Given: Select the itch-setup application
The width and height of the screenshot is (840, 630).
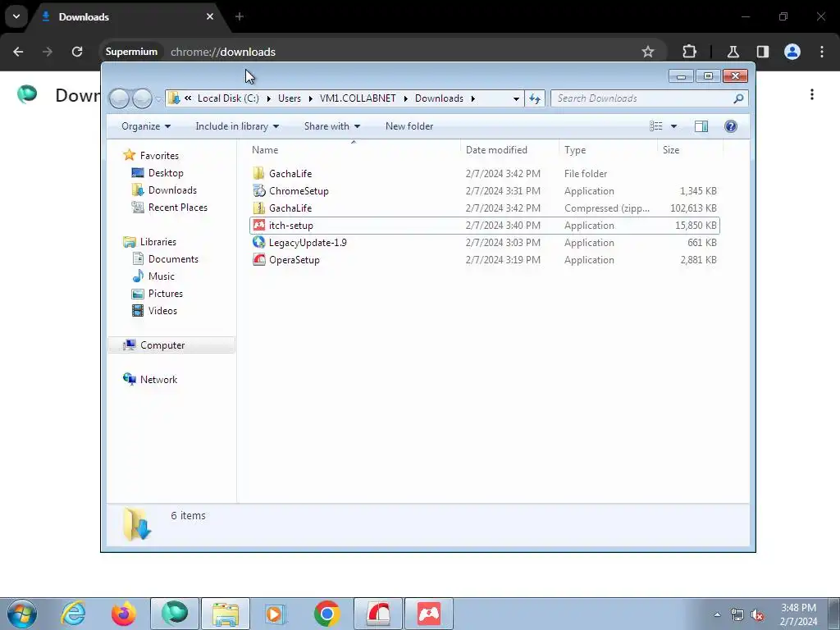Looking at the screenshot, I should 485,226.
